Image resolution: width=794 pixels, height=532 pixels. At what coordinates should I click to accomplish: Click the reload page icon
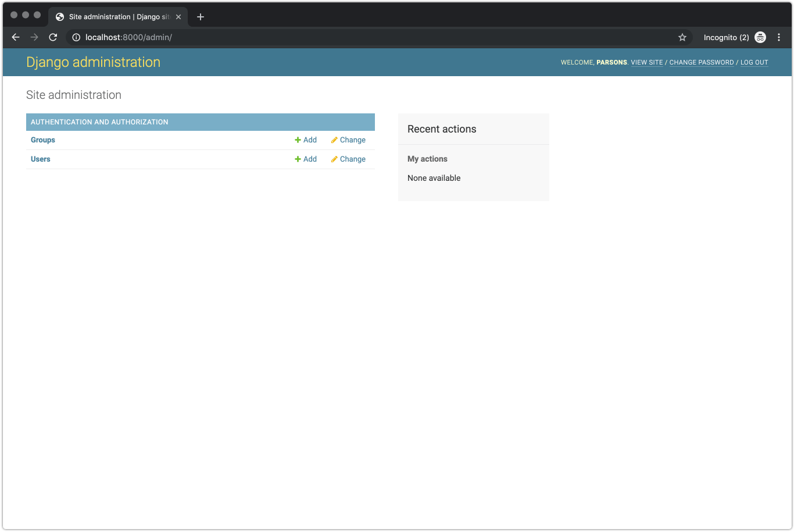click(52, 37)
